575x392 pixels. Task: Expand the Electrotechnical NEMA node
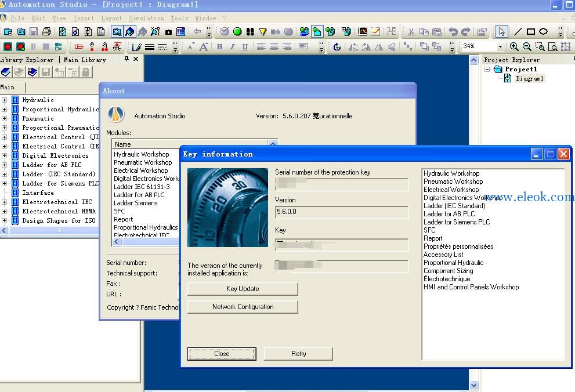(5, 211)
